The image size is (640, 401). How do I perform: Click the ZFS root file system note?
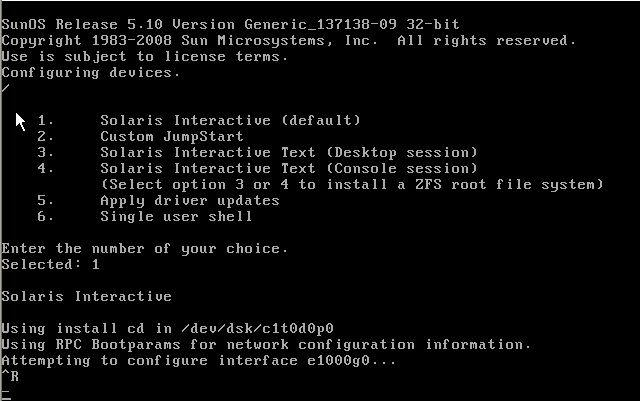[x=352, y=184]
